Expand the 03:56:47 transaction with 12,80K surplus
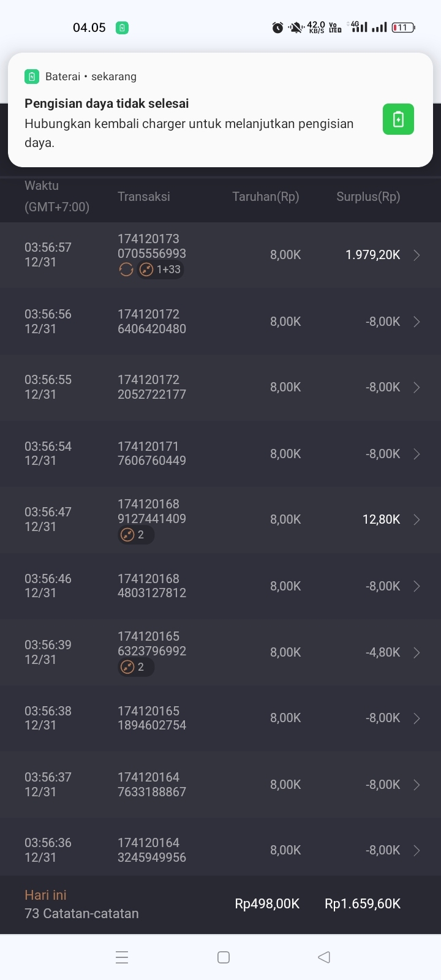 tap(417, 520)
